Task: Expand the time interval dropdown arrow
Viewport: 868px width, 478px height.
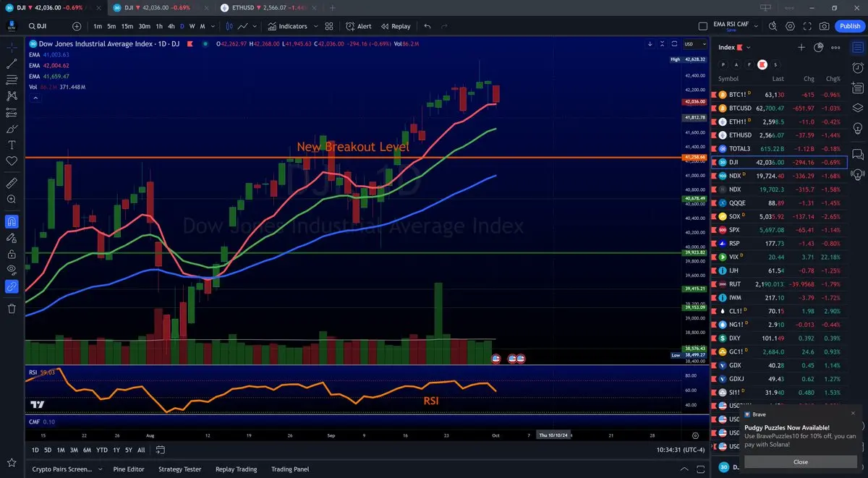Action: [x=213, y=26]
